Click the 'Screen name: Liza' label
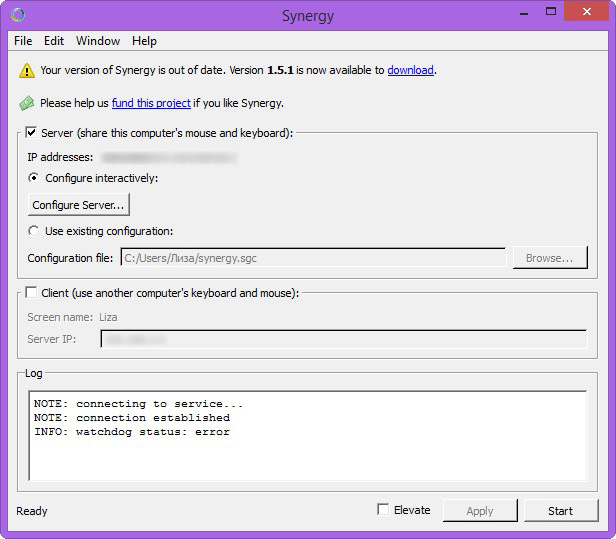The height and width of the screenshot is (539, 616). [x=72, y=317]
